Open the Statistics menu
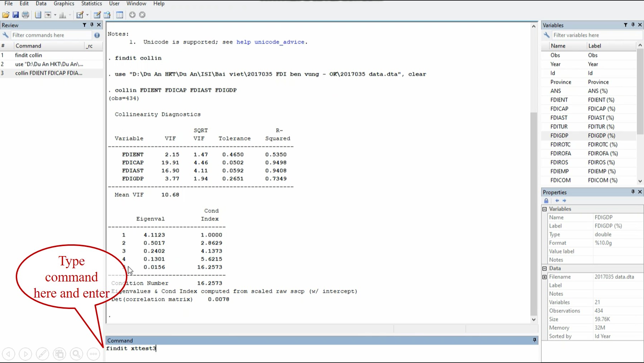644x363 pixels. (x=92, y=4)
